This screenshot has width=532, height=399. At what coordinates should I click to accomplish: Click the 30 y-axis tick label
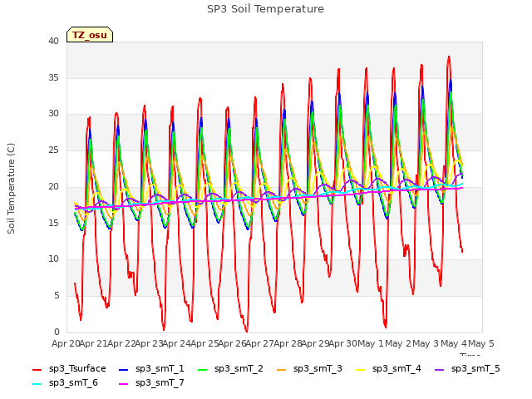coord(53,114)
